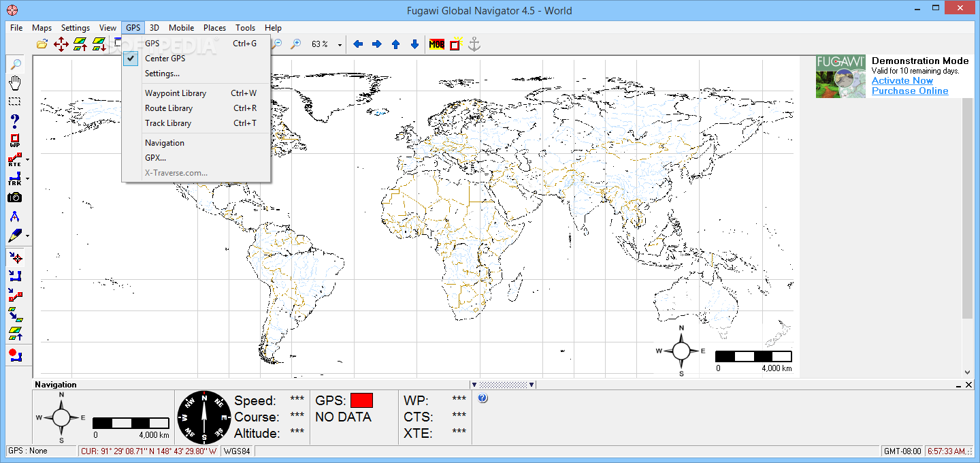The image size is (980, 463).
Task: Click the Fugawi advertisement thumbnail image
Action: 841,76
